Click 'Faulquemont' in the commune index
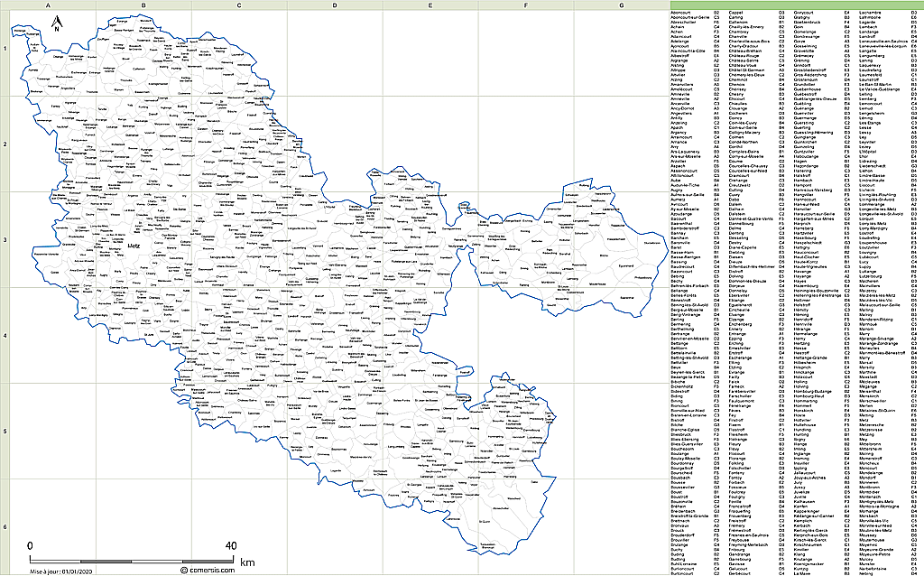Screen dimensions: 924x576 742,401
